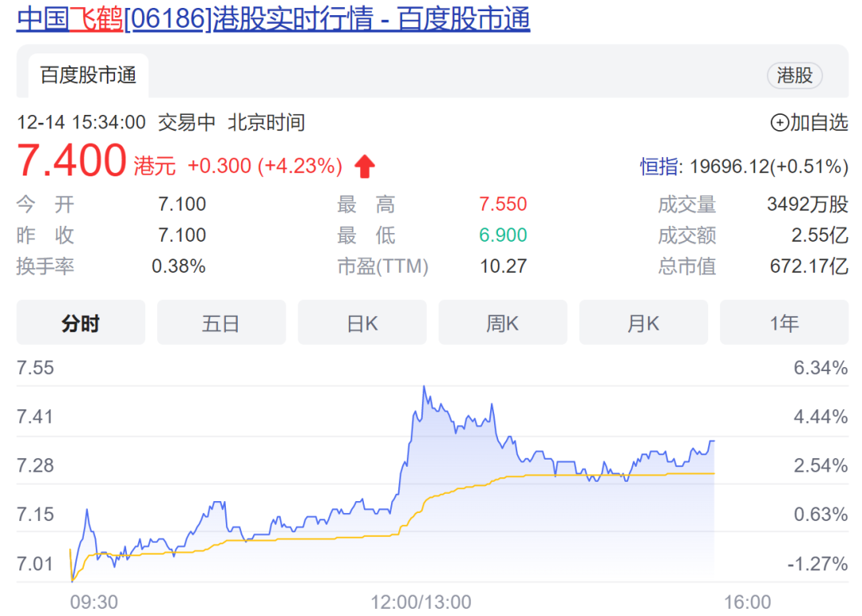Click the 港元 currency label
Screen dimensions: 862x616
[x=155, y=166]
